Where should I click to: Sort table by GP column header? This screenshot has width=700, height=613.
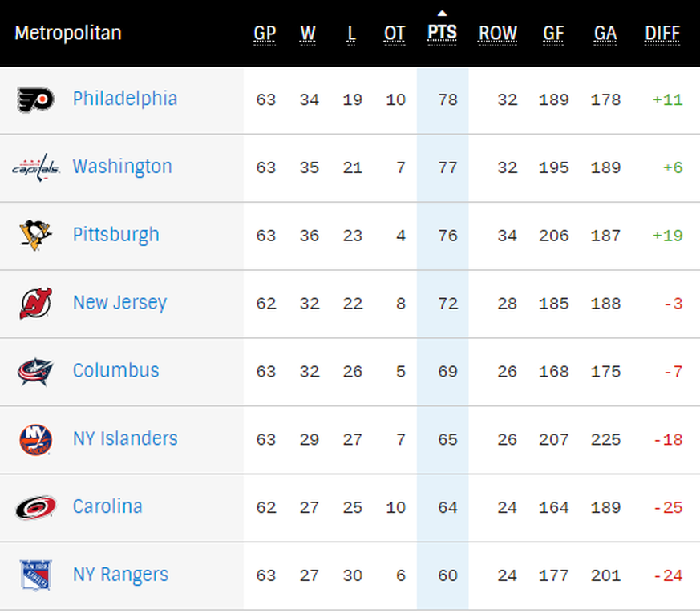265,34
